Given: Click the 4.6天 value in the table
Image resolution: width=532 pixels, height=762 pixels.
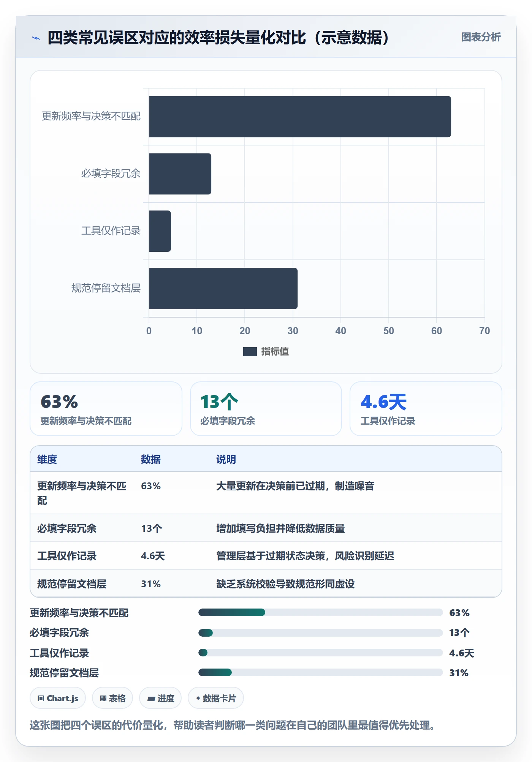Looking at the screenshot, I should coord(153,556).
